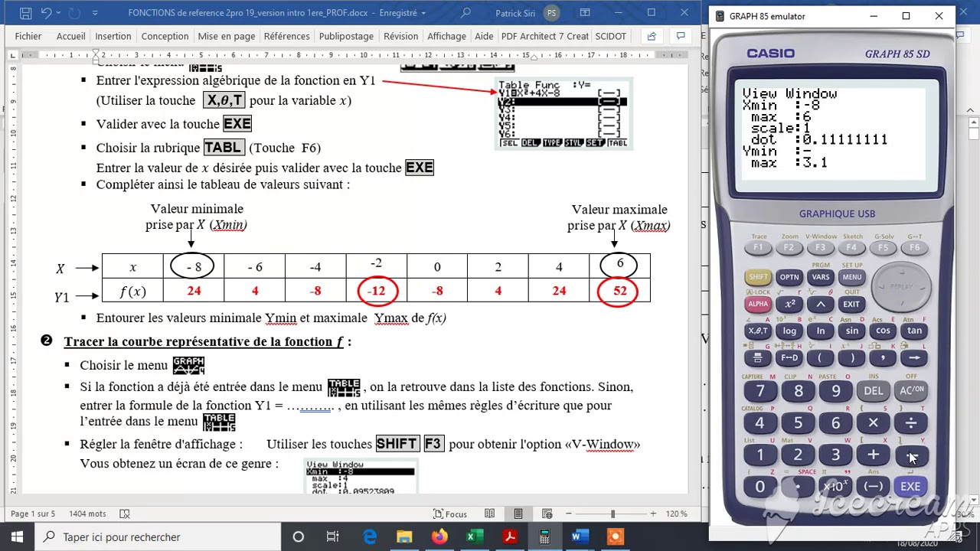Image resolution: width=980 pixels, height=551 pixels.
Task: Open the search magnifier in title bar
Action: coord(465,13)
